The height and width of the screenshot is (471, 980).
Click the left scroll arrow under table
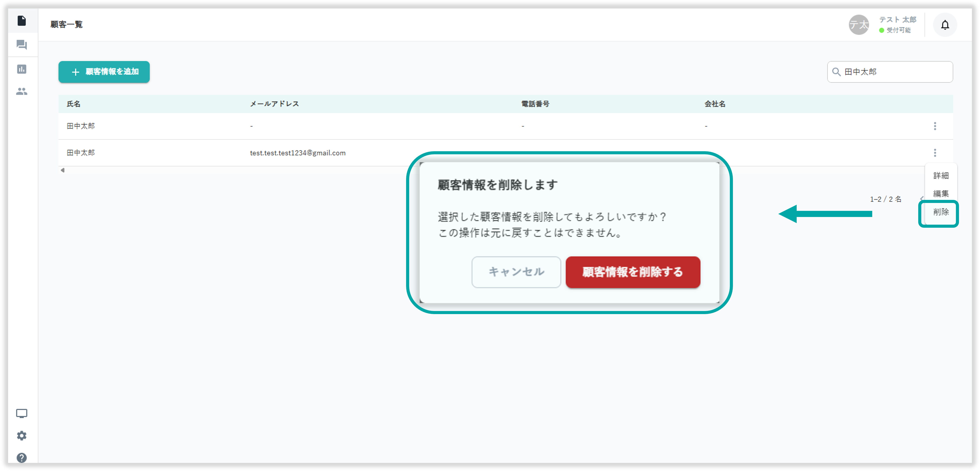(63, 170)
